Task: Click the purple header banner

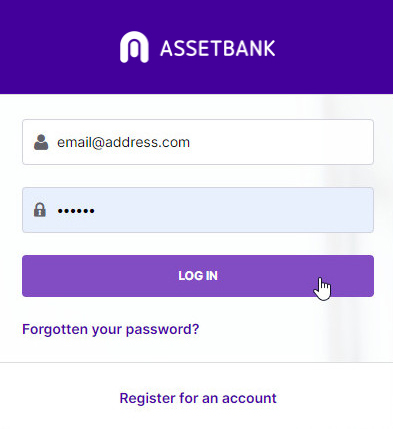Action: (196, 47)
